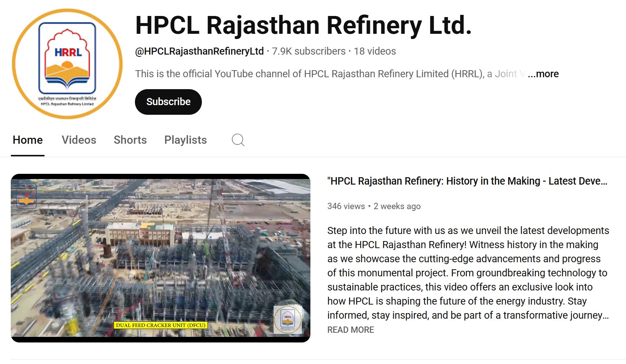Play the featured refinery video thumbnail
The width and height of the screenshot is (626, 364).
pos(161,258)
